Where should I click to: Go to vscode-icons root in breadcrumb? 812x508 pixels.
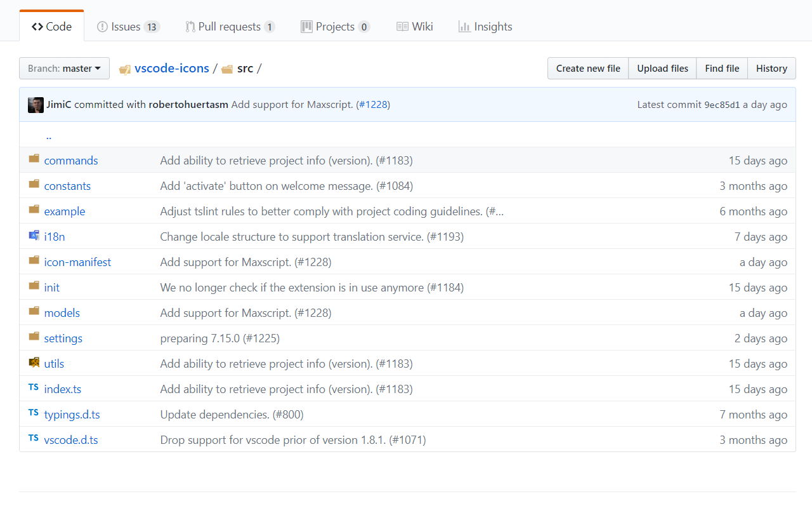click(x=172, y=69)
